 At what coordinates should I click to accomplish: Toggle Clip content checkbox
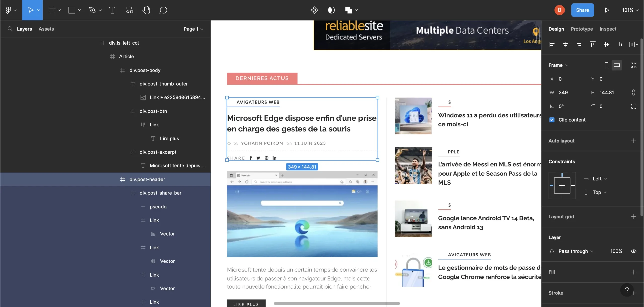tap(552, 120)
